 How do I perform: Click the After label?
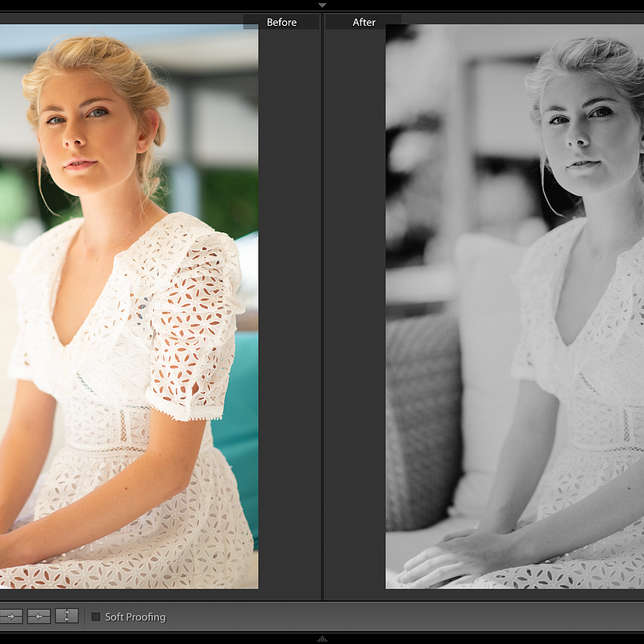[x=364, y=23]
